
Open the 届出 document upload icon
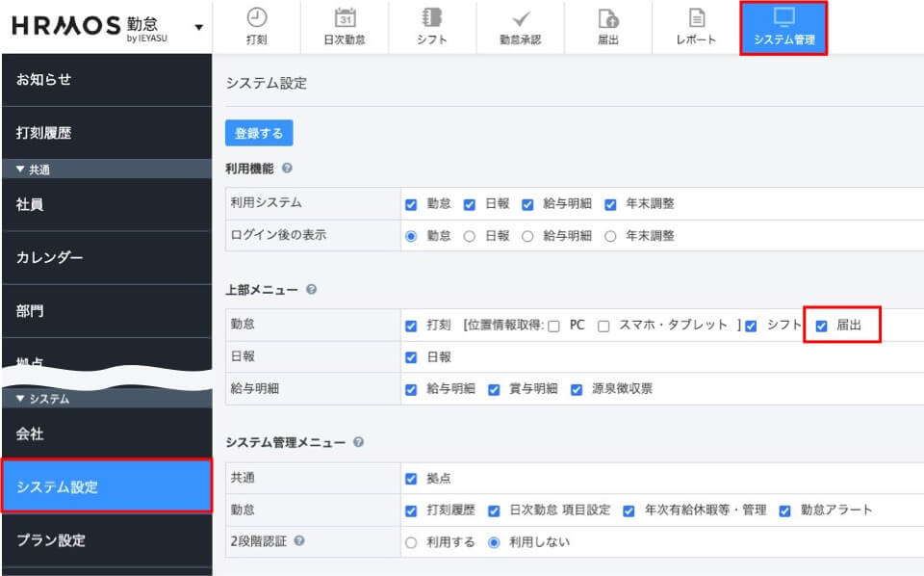[x=608, y=18]
